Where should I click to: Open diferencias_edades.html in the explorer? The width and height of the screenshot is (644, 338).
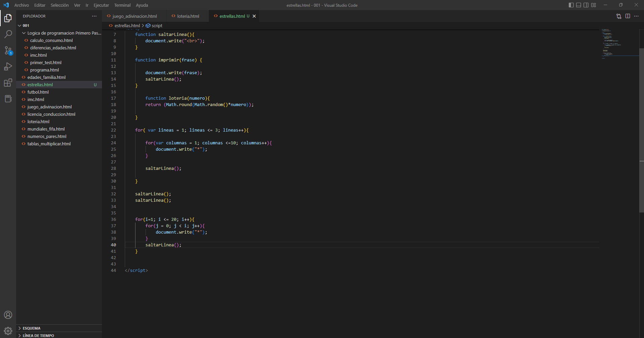pyautogui.click(x=59, y=48)
